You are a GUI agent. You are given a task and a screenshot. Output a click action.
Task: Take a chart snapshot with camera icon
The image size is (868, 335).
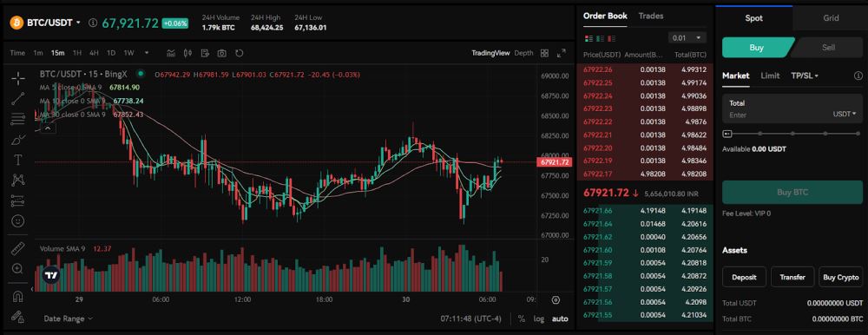tap(222, 53)
